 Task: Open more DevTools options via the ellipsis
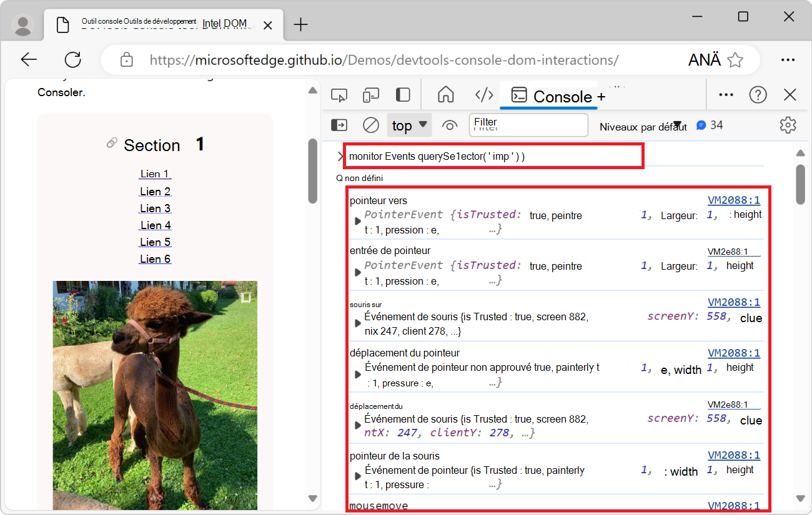pyautogui.click(x=726, y=94)
